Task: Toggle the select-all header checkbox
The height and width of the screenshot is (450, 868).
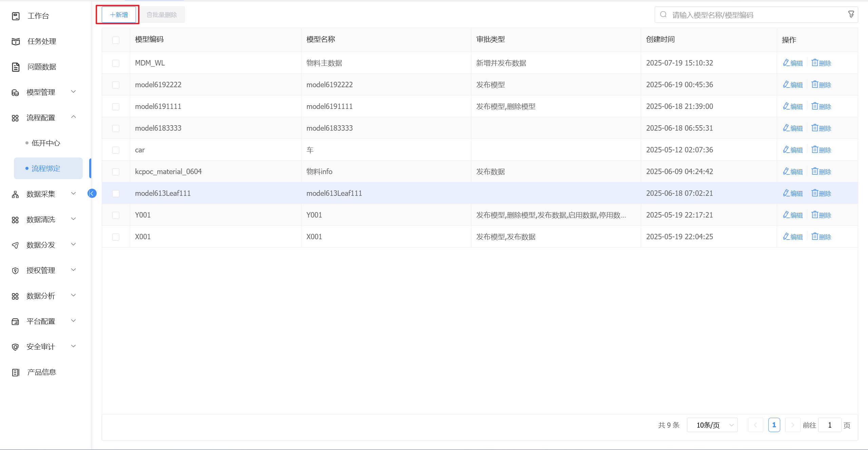Action: [116, 40]
